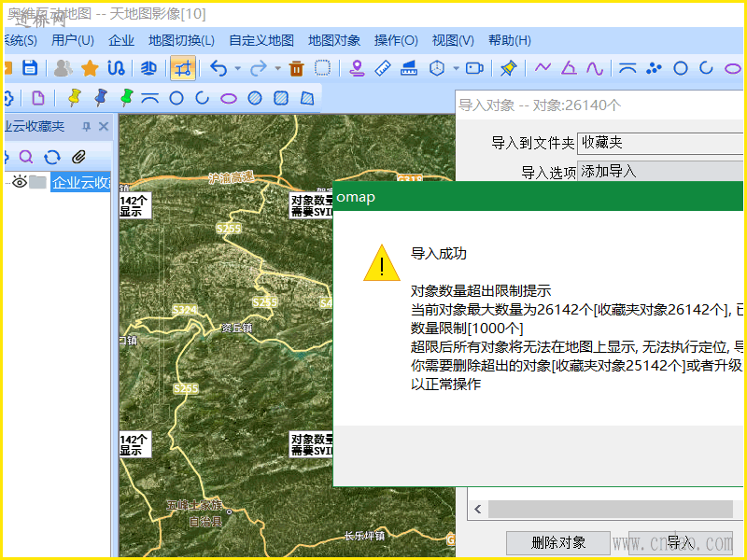Viewport: 747px width, 560px height.
Task: Select the 企业云收藏夹 tree folder
Action: (80, 182)
